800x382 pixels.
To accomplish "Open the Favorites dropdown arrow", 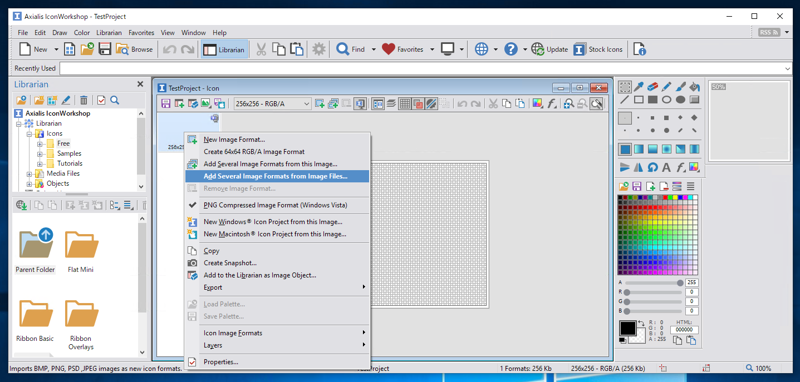I will (x=432, y=49).
